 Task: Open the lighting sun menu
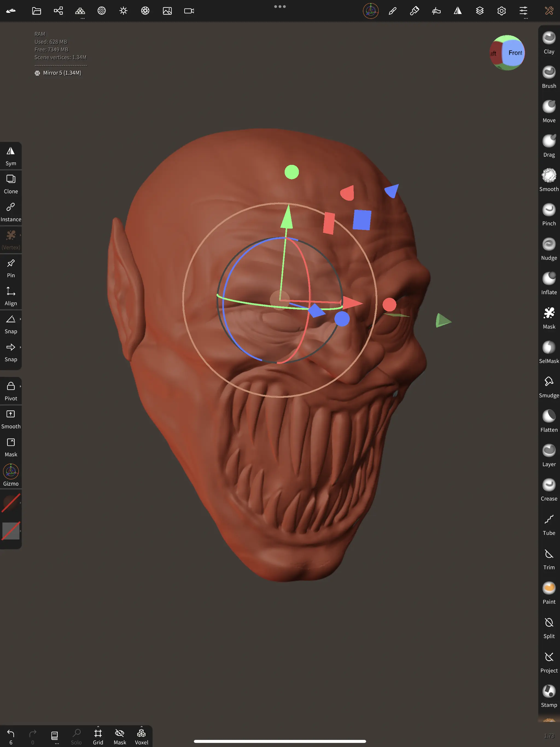tap(124, 11)
